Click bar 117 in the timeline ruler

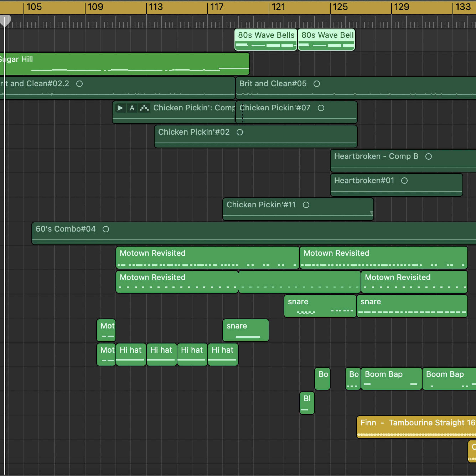point(217,7)
